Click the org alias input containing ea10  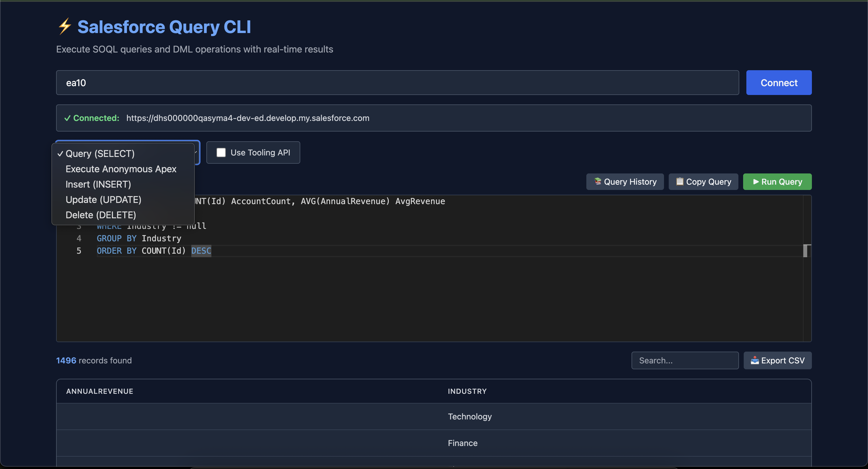397,83
